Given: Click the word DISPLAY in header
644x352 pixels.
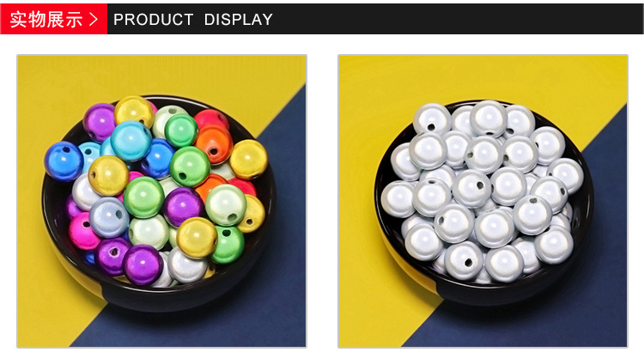Looking at the screenshot, I should [238, 19].
